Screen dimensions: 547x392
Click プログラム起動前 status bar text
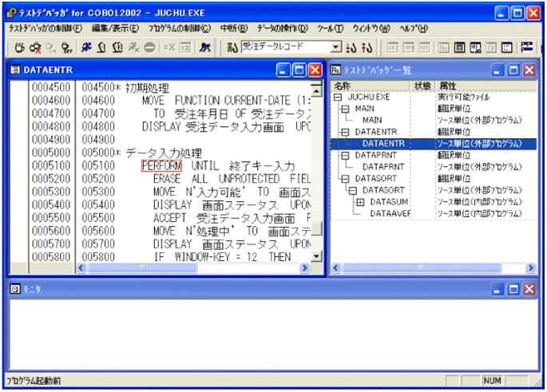34,381
